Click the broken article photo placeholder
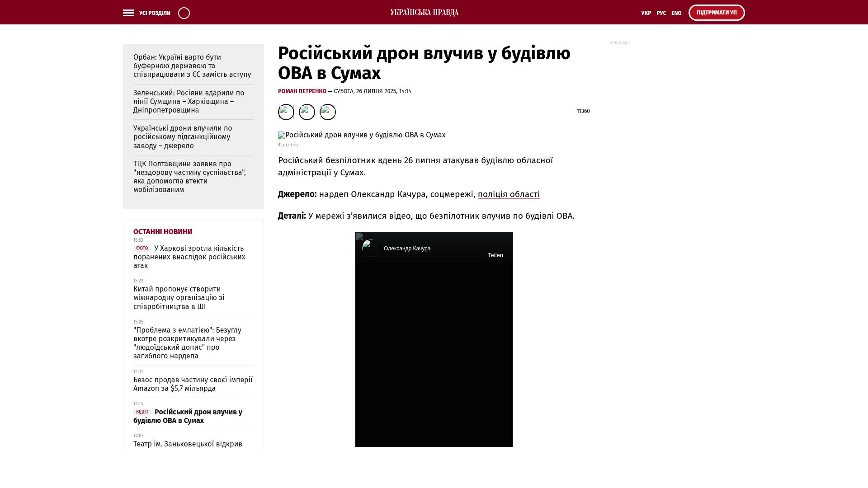 (x=362, y=135)
